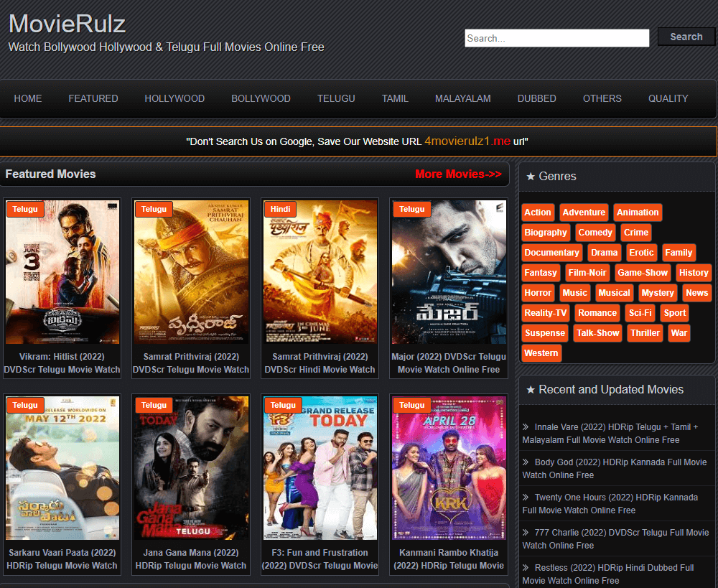Select the TELUGU menu item
The image size is (718, 588).
[x=336, y=98]
